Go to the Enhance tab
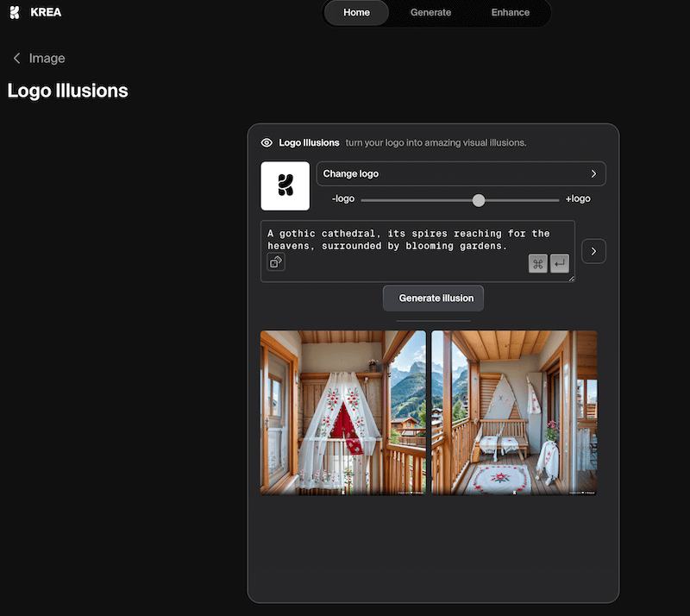 coord(511,13)
